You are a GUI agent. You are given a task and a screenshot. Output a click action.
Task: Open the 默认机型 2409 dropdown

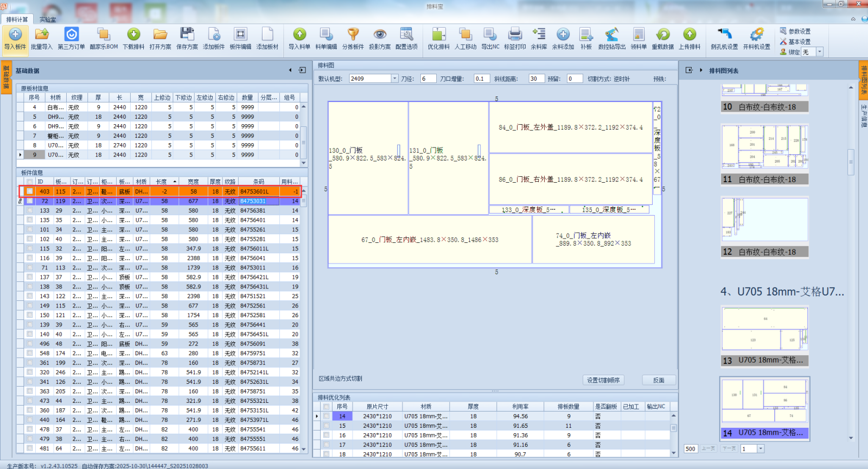tap(394, 79)
